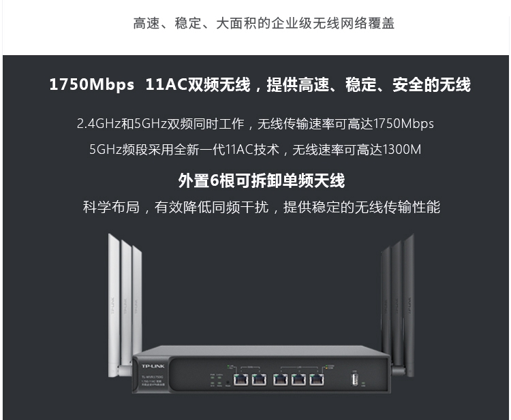The image size is (511, 420).
Task: Click the first LAN Ethernet port
Action: click(280, 379)
